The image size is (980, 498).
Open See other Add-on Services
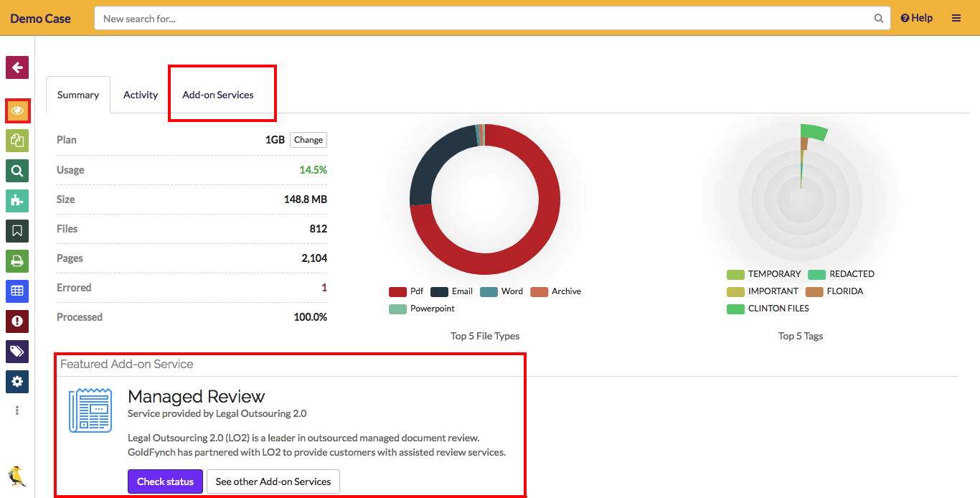[x=273, y=481]
